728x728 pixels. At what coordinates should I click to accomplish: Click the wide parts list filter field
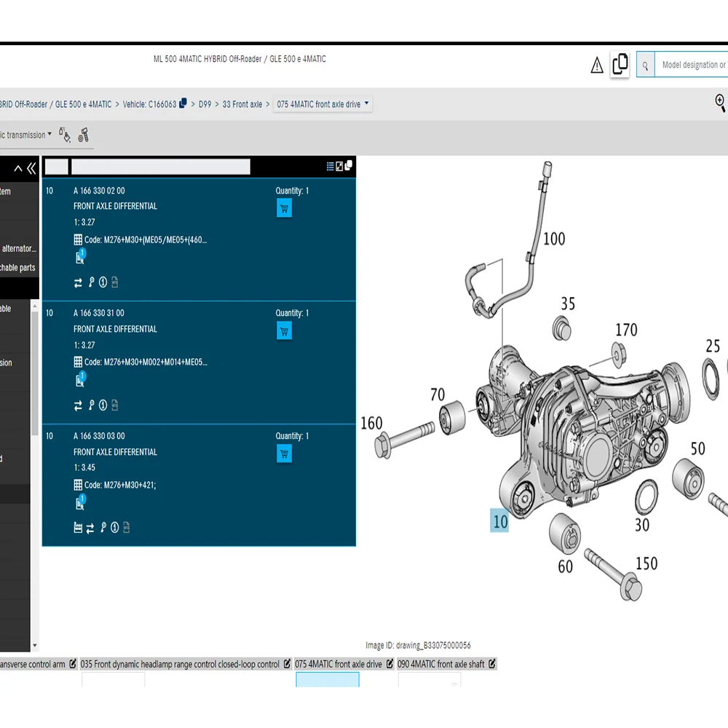click(161, 167)
